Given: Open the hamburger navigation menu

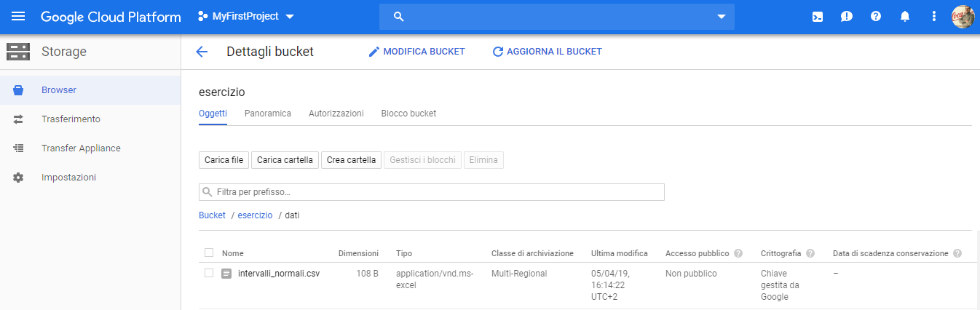Looking at the screenshot, I should click(x=18, y=17).
